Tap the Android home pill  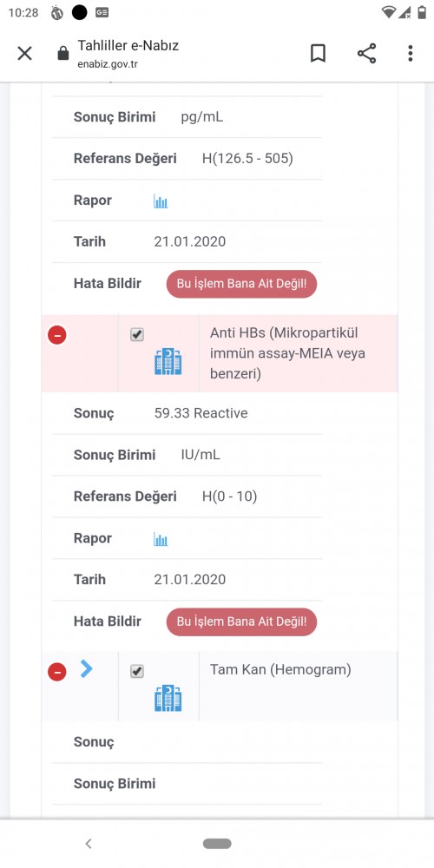(217, 844)
